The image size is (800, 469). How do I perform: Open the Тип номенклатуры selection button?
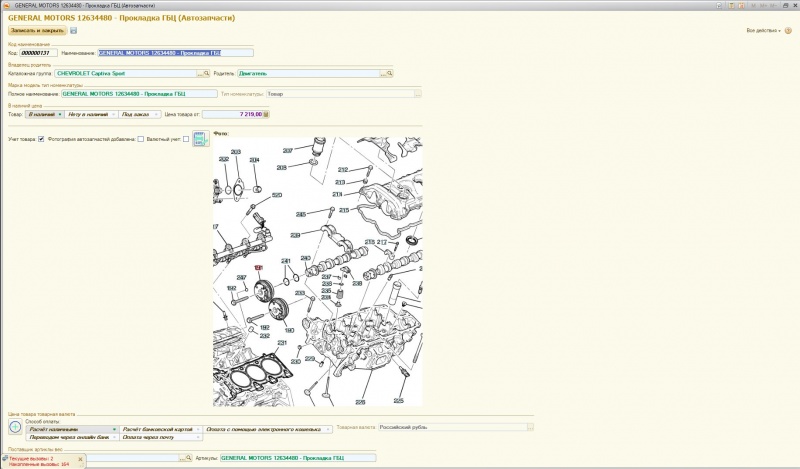point(418,94)
